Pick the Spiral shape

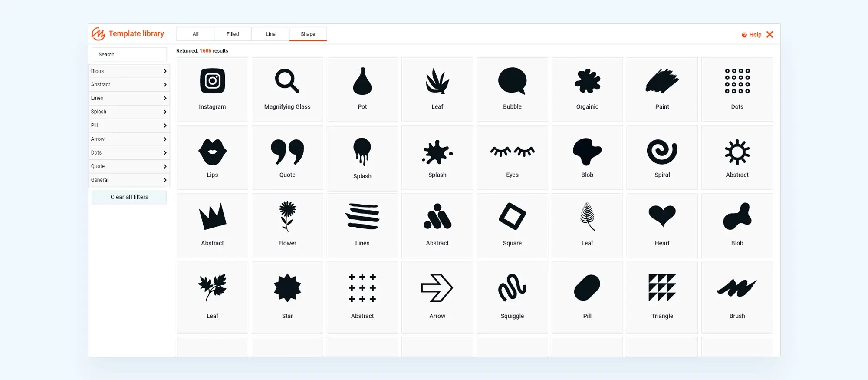point(662,158)
